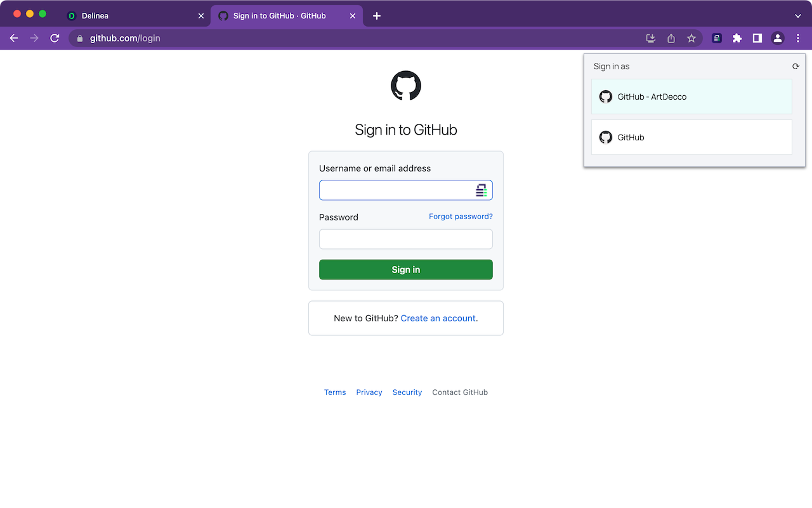Open the Forgot password link
Image resolution: width=812 pixels, height=508 pixels.
click(x=461, y=217)
